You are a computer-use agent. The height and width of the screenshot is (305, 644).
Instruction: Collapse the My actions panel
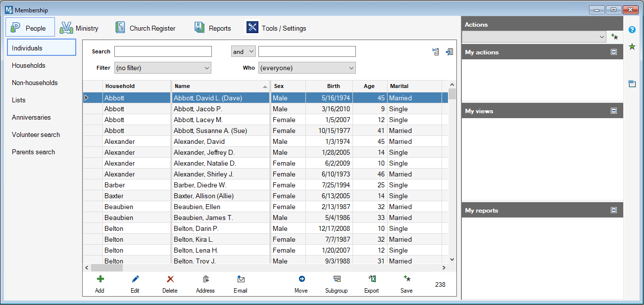click(x=614, y=52)
